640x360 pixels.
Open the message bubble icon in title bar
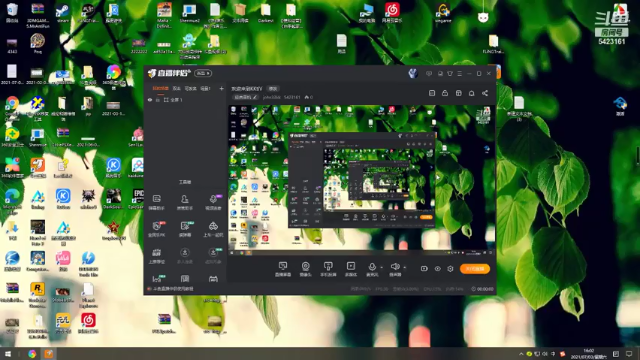(x=429, y=73)
